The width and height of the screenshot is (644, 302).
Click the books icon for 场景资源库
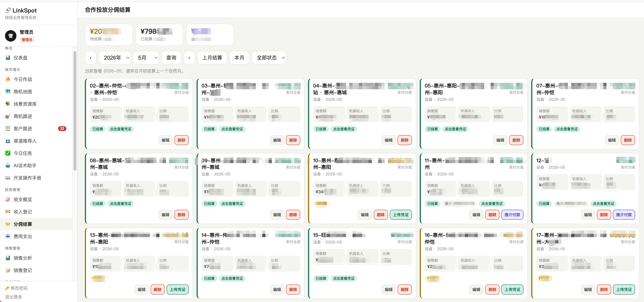tap(8, 104)
